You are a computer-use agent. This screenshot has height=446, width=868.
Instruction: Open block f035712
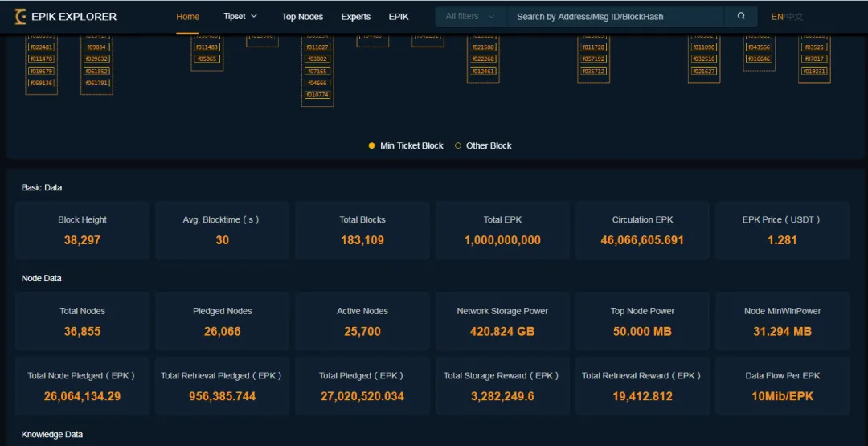pyautogui.click(x=593, y=71)
